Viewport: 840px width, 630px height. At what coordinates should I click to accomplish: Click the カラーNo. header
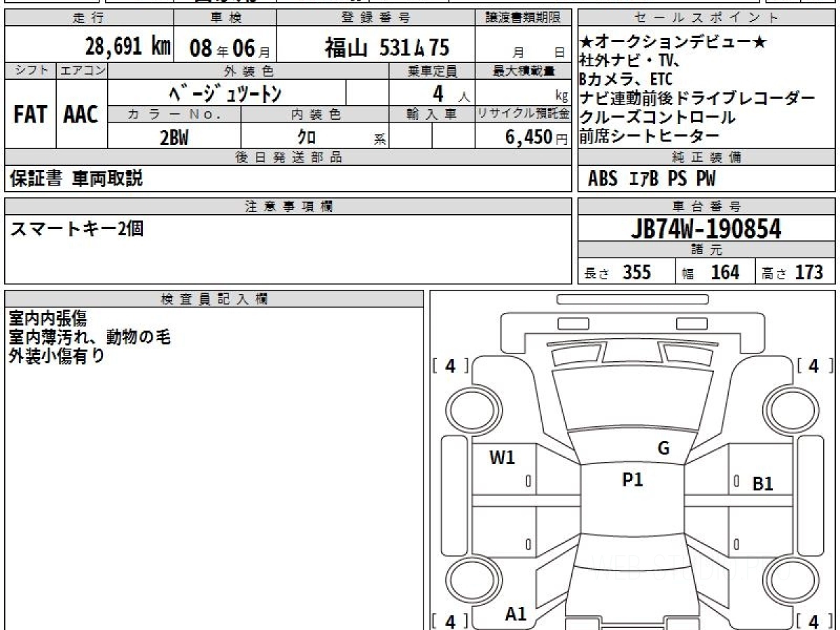(x=174, y=114)
